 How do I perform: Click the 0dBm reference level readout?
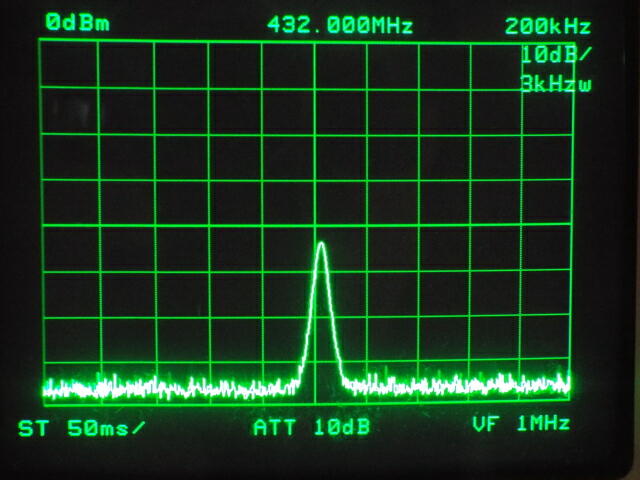point(77,24)
